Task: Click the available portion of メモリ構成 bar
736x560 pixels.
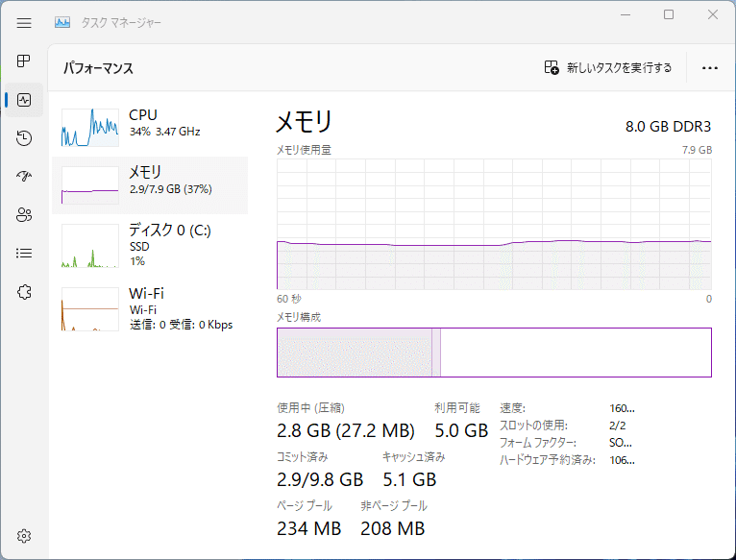Action: pyautogui.click(x=576, y=353)
